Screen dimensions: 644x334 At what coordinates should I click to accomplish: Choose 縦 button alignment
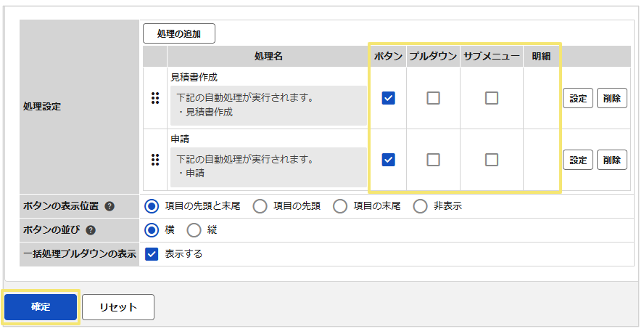click(x=194, y=230)
